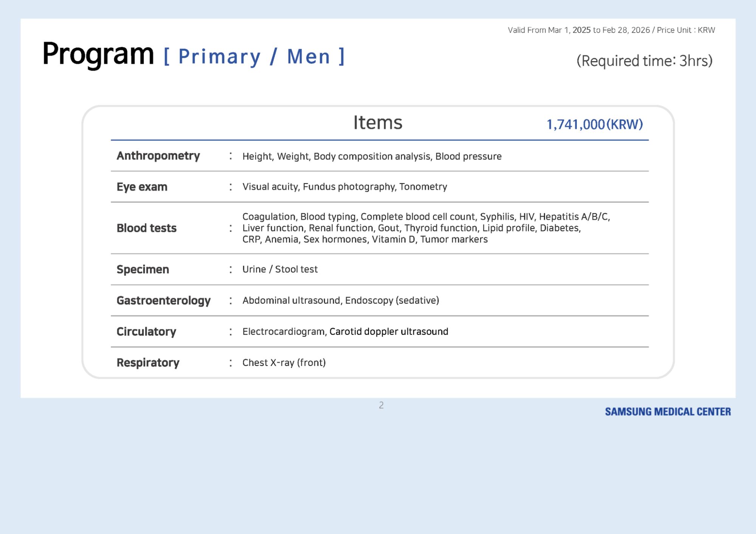Click the Urine / Stool test text
The height and width of the screenshot is (534, 756).
tap(280, 269)
